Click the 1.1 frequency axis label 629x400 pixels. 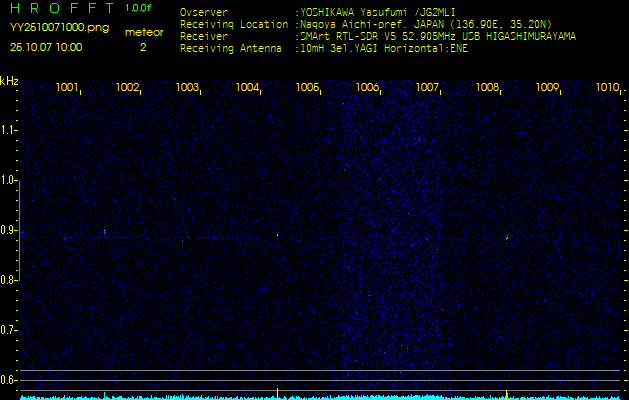point(8,130)
